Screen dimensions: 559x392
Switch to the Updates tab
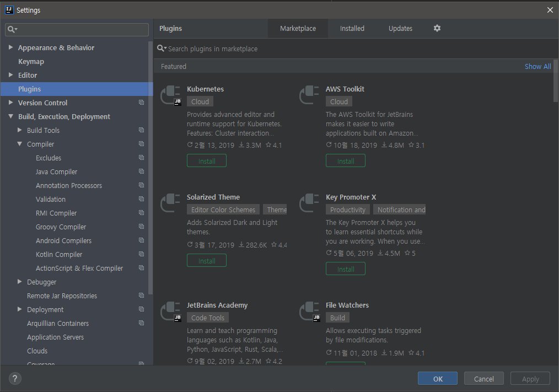click(400, 29)
